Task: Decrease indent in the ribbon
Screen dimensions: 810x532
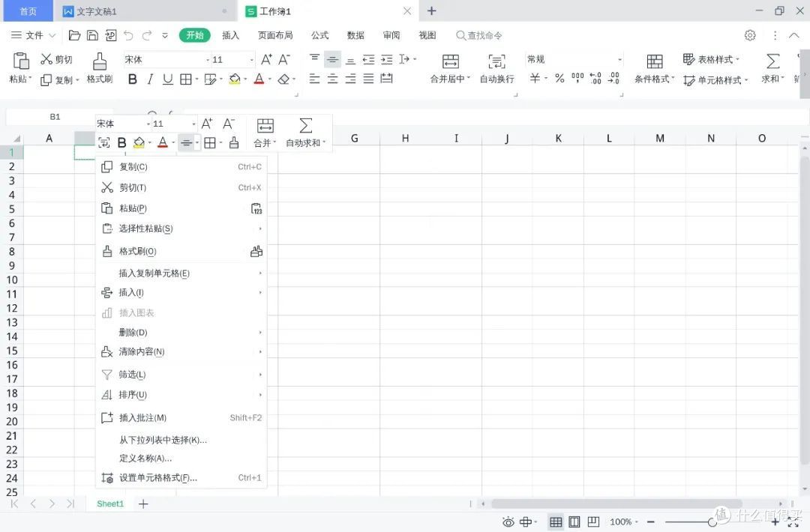Action: point(368,60)
